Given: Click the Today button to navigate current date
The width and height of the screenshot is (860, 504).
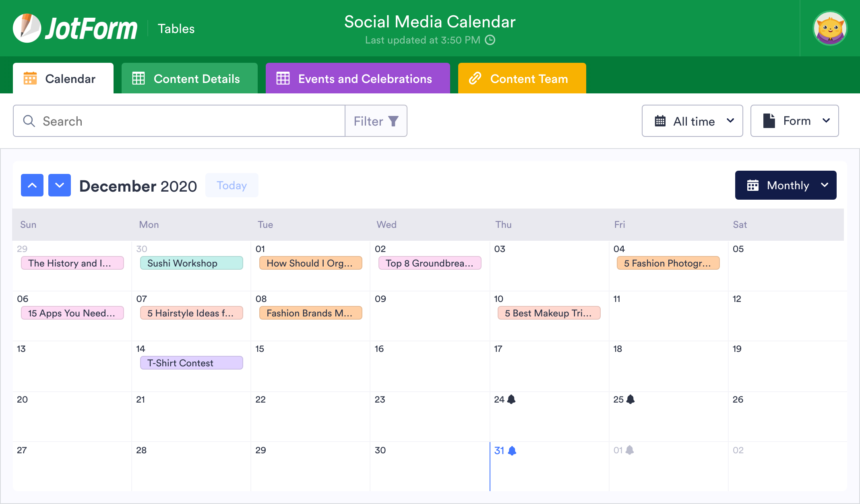Looking at the screenshot, I should tap(232, 186).
